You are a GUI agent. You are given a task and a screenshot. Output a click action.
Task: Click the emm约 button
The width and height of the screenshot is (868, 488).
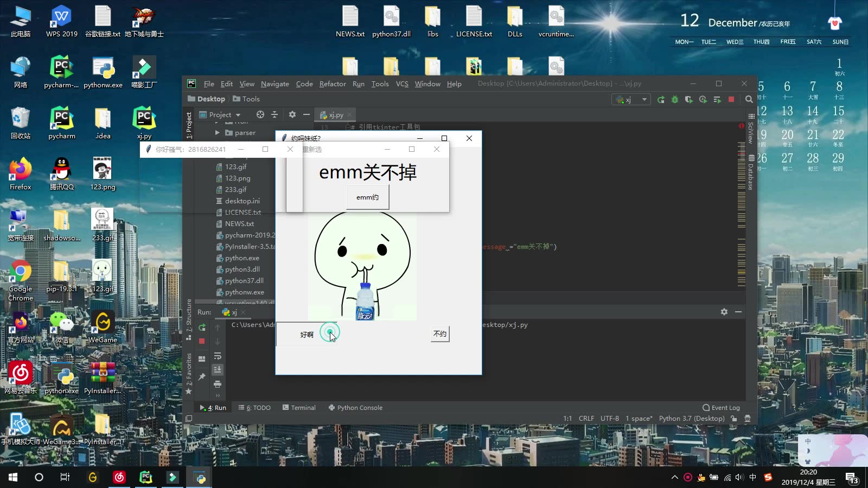[367, 197]
